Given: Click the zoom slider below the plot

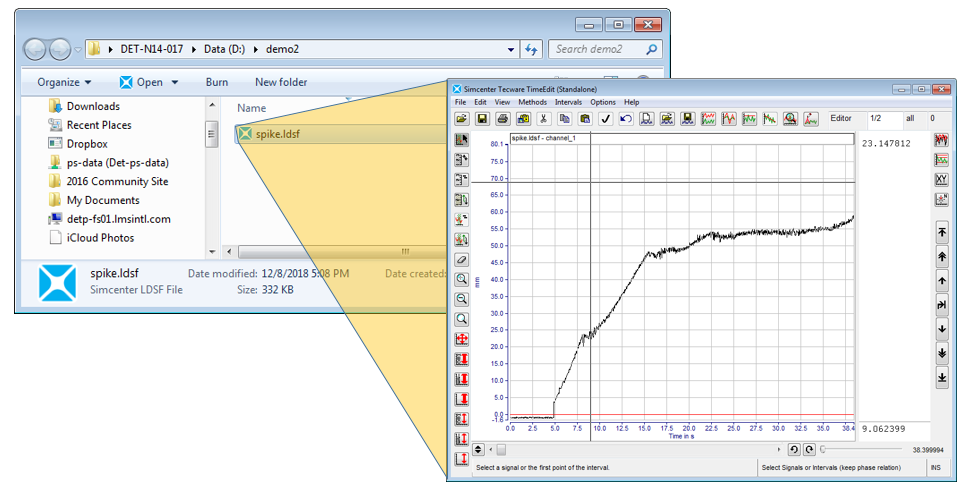Looking at the screenshot, I should point(823,450).
